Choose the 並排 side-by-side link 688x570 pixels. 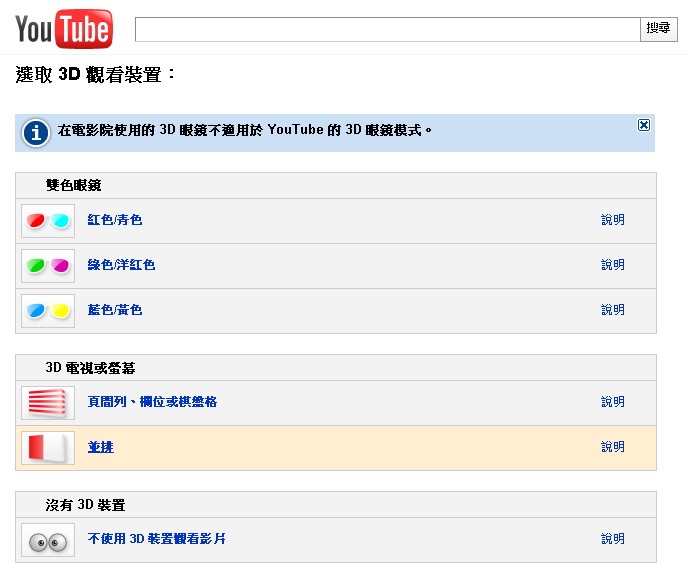pyautogui.click(x=101, y=447)
